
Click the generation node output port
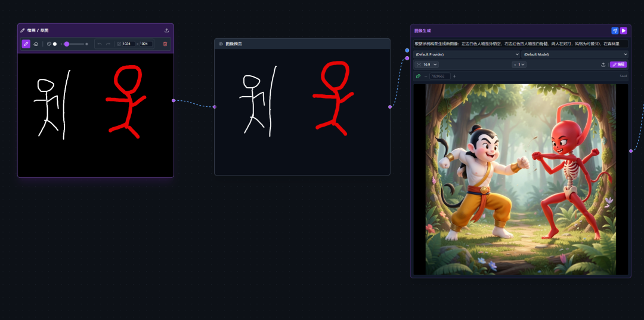[631, 151]
